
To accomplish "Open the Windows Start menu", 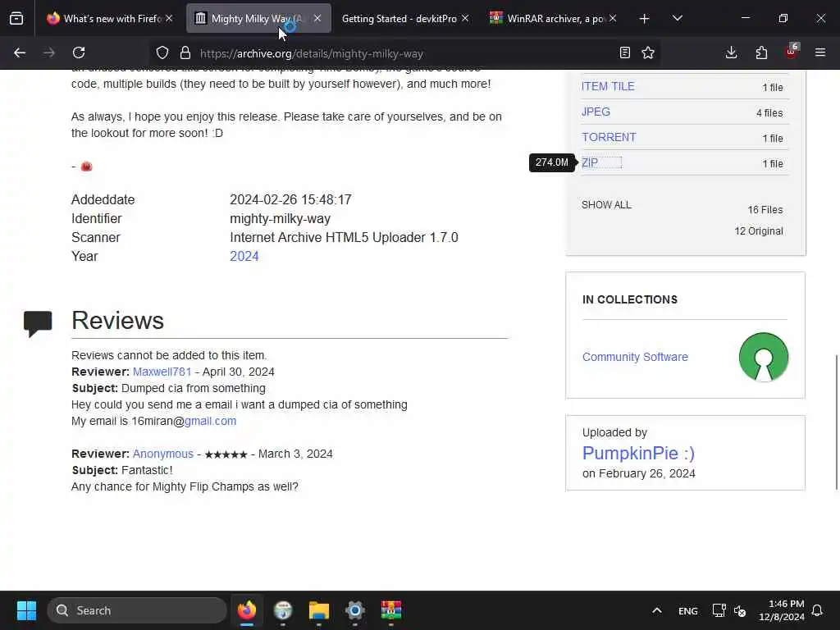I will click(x=26, y=610).
